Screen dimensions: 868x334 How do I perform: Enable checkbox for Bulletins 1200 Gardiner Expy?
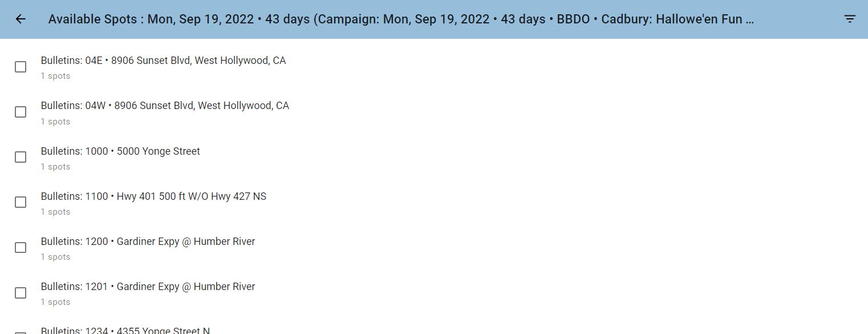pos(21,247)
